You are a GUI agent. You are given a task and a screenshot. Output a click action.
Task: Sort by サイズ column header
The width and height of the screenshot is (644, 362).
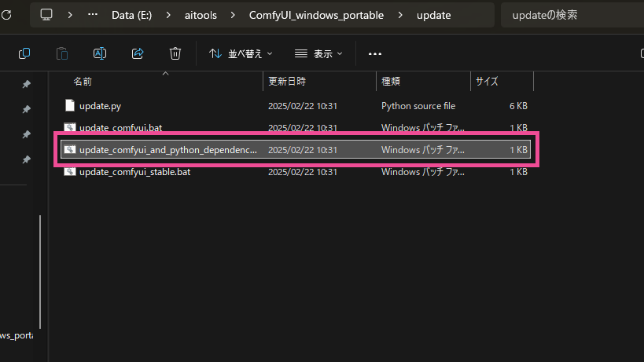(487, 81)
